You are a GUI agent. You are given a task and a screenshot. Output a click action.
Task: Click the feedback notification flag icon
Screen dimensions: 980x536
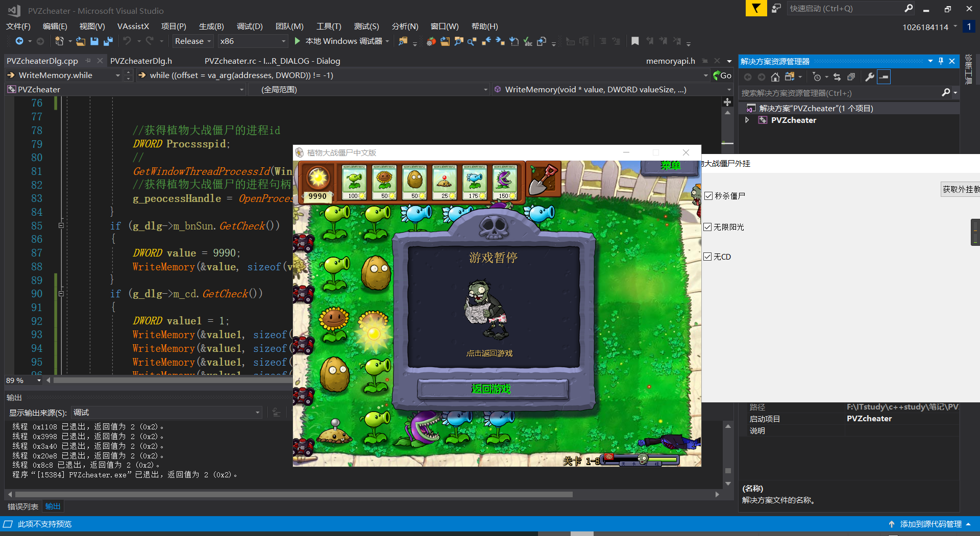(756, 8)
